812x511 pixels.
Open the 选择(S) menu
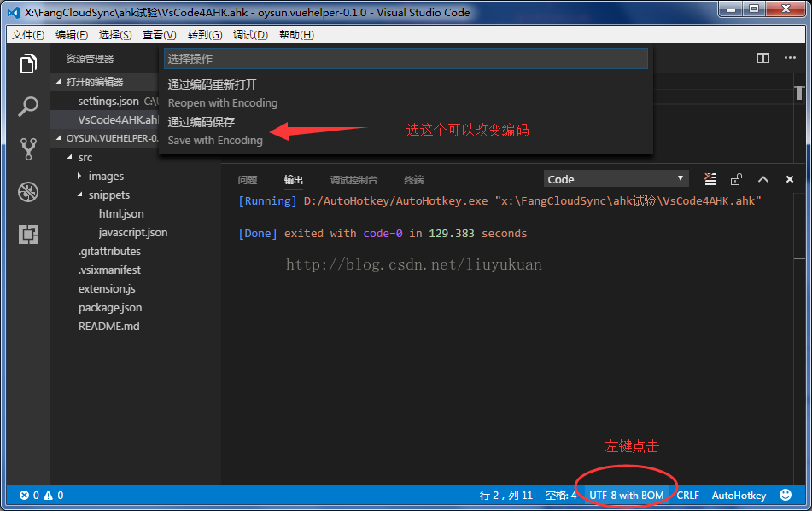point(115,35)
